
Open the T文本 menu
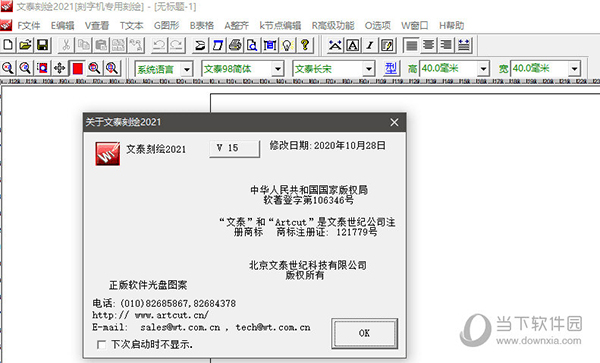point(131,26)
